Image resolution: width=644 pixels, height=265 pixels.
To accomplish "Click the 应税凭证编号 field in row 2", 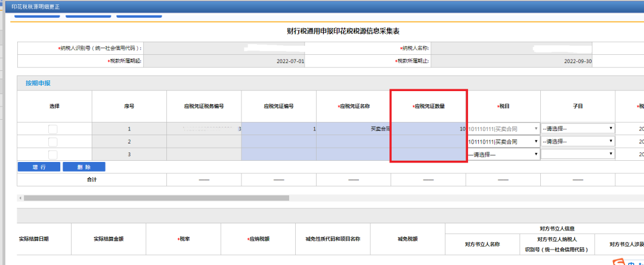I will [279, 142].
